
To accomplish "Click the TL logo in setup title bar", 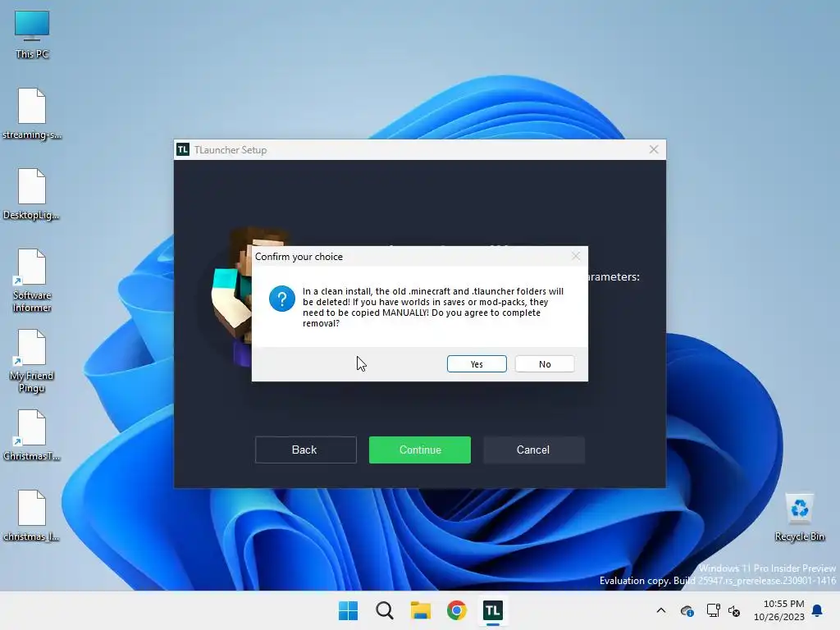I will tap(183, 149).
